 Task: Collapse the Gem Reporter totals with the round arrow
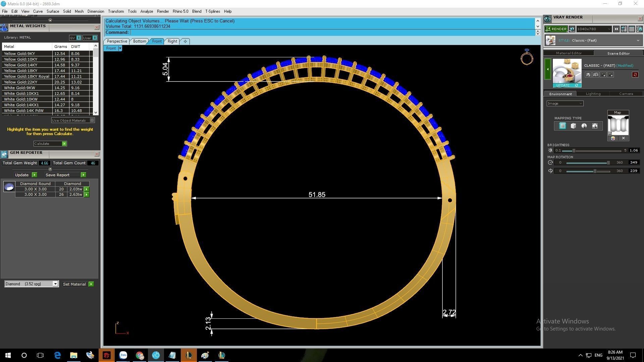click(50, 169)
